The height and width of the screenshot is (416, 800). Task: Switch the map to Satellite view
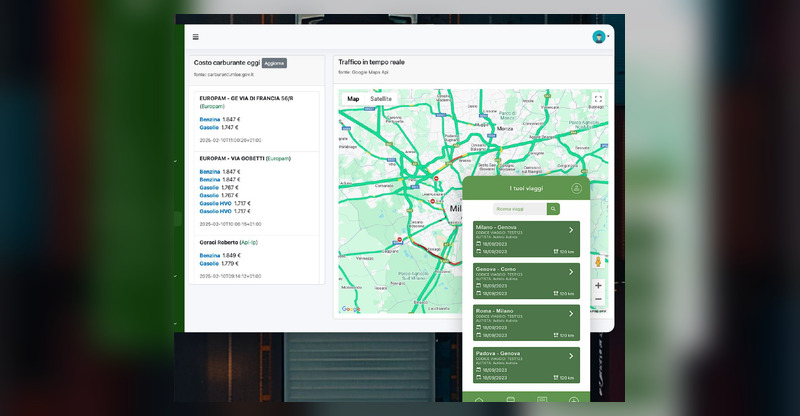coord(381,99)
